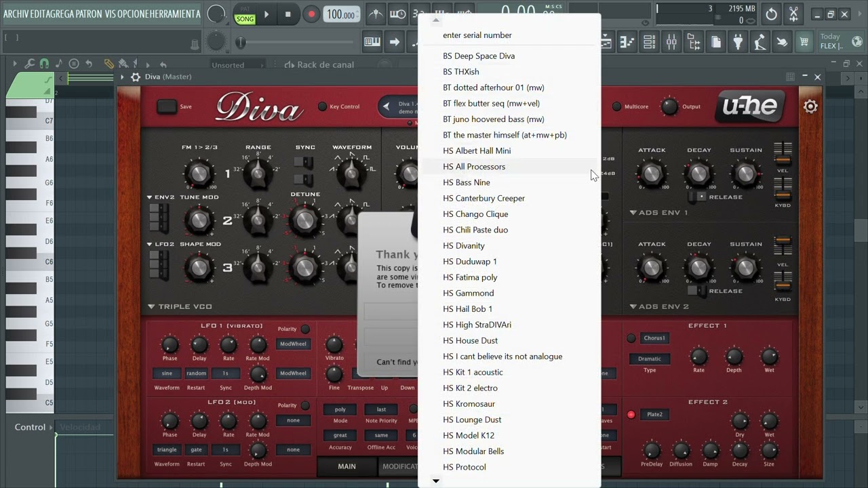This screenshot has height=488, width=868.
Task: Switch PAT/SONG mode toggle
Action: [245, 14]
